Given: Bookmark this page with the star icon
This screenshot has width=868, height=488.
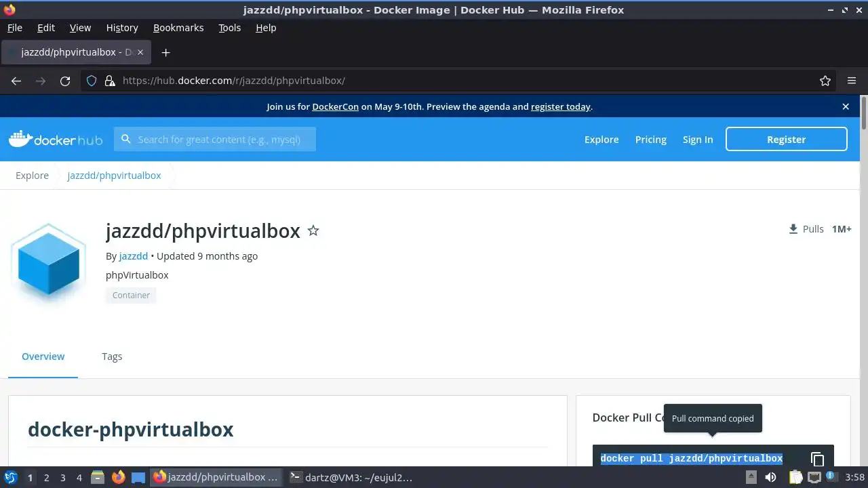Looking at the screenshot, I should tap(825, 81).
